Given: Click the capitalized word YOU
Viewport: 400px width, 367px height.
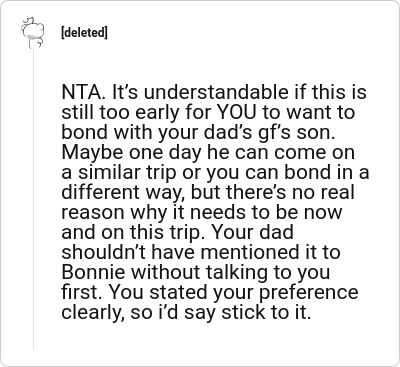Looking at the screenshot, I should point(236,112).
